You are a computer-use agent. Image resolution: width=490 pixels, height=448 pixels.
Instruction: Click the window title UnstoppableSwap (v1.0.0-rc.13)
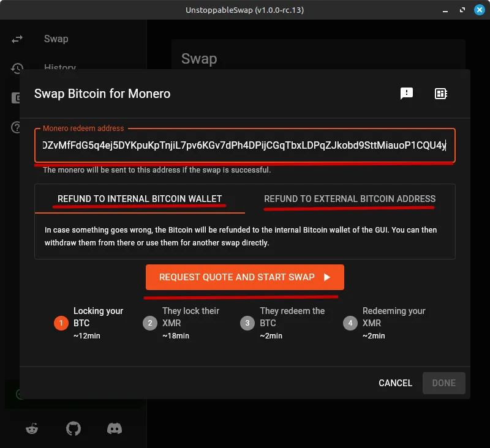(x=244, y=10)
